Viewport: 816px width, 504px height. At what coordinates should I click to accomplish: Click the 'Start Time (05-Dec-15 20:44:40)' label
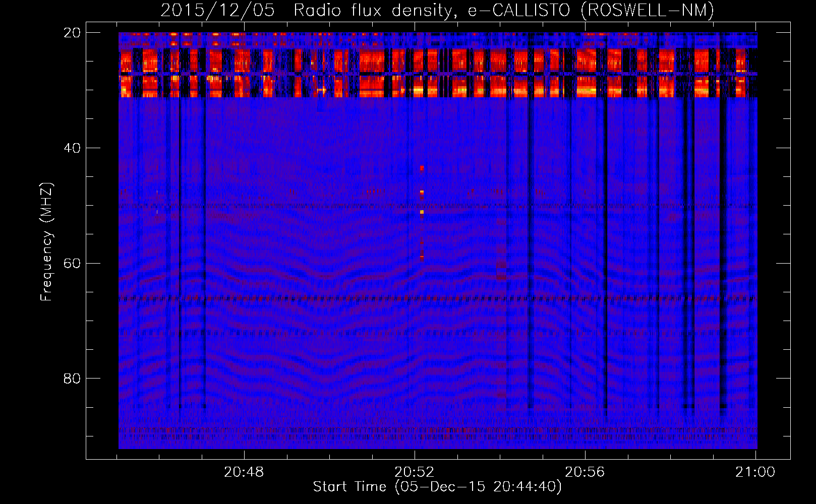pyautogui.click(x=437, y=487)
